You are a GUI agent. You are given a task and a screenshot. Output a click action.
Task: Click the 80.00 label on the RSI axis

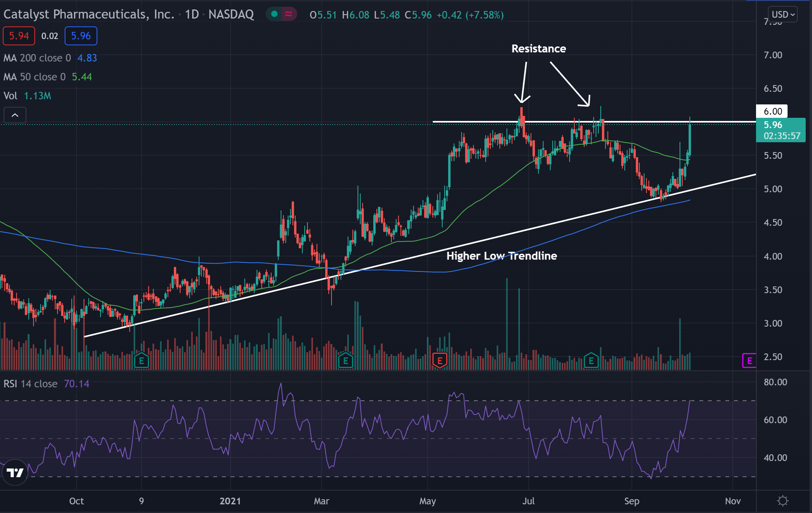[775, 382]
